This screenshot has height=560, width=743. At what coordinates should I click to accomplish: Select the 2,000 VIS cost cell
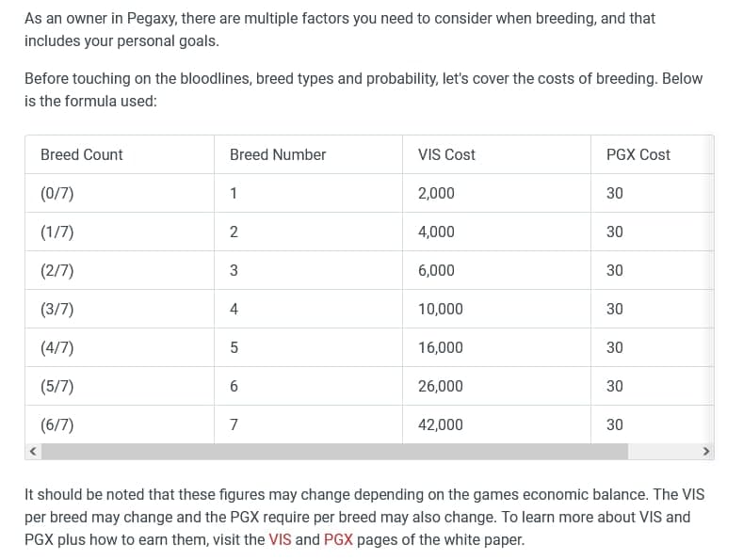[x=496, y=193]
